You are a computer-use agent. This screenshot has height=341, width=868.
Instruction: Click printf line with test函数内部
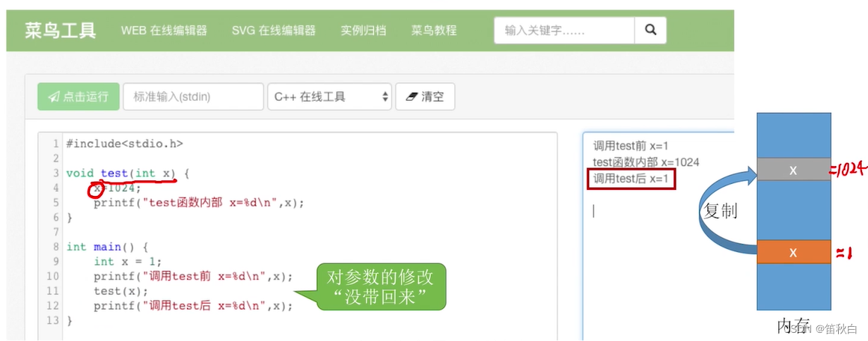click(199, 203)
